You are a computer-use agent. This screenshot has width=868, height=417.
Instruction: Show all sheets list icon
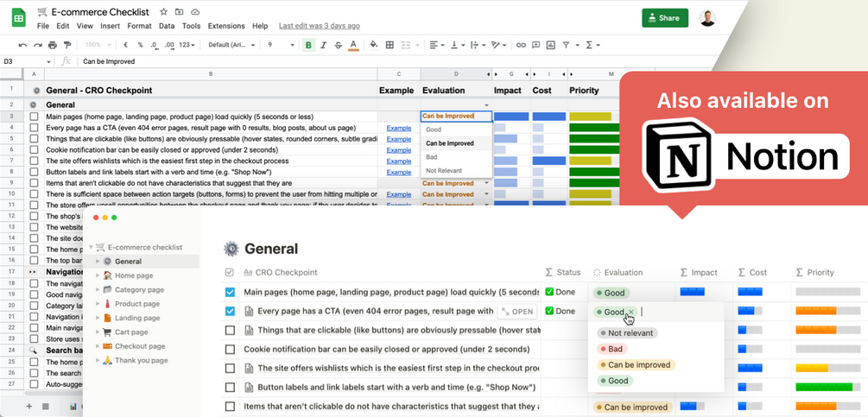pyautogui.click(x=46, y=406)
